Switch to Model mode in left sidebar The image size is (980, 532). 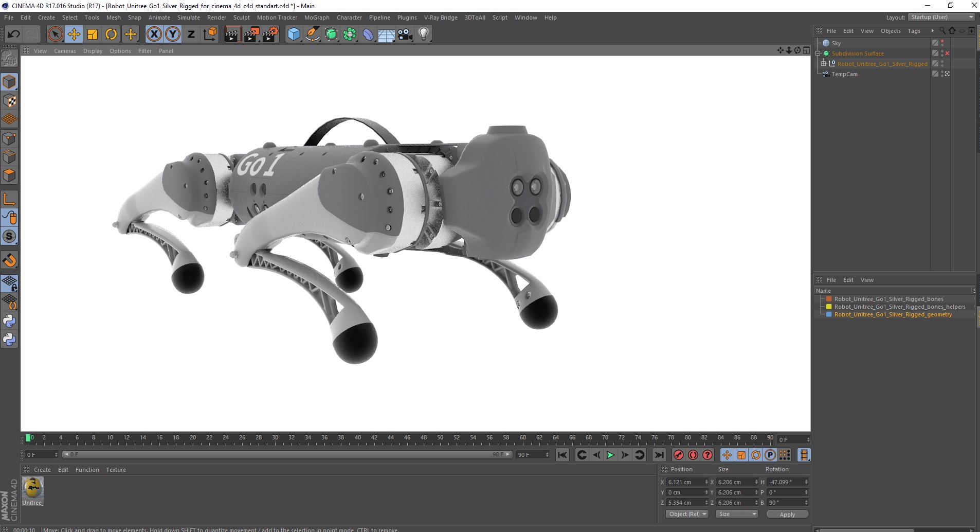pyautogui.click(x=9, y=82)
